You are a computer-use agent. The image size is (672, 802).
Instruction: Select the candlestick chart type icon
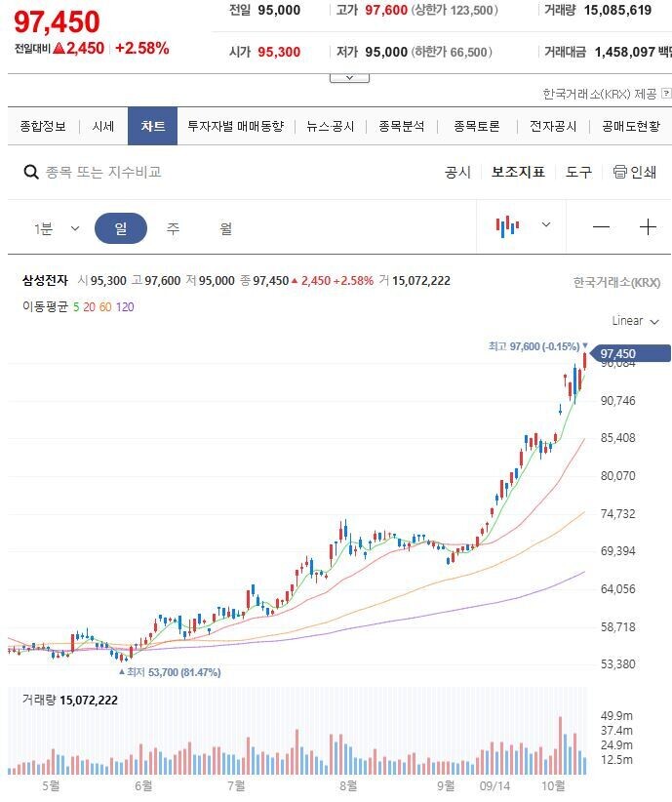[507, 227]
